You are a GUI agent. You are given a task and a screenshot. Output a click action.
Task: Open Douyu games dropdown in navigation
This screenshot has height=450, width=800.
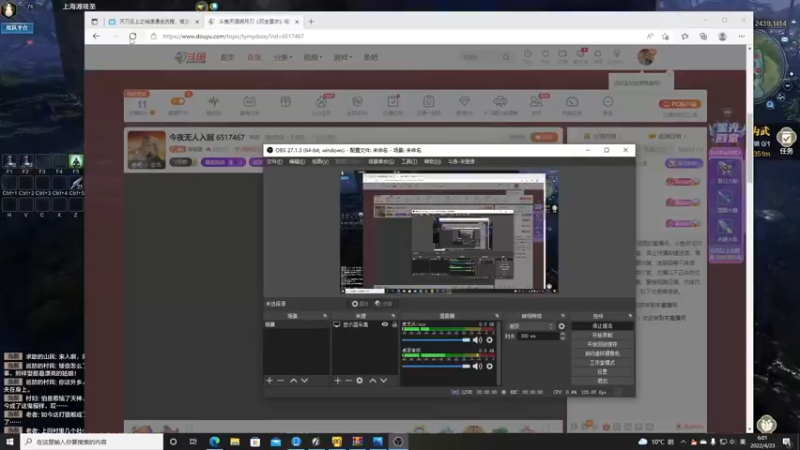pos(342,57)
